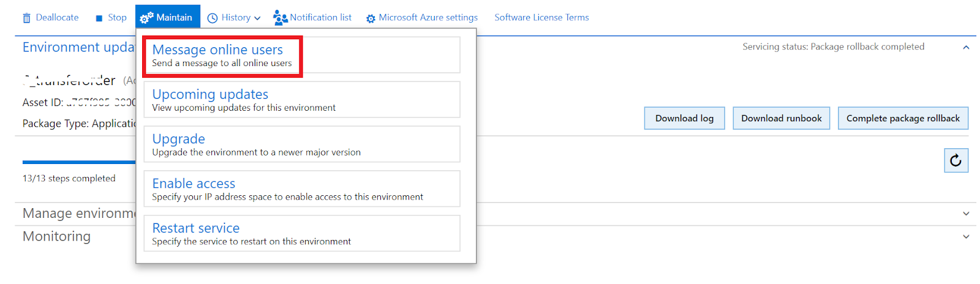
Task: Click the Deallocate trash icon
Action: [26, 18]
